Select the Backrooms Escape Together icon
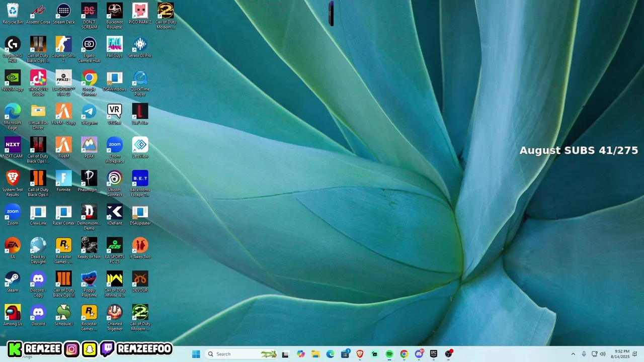The image size is (644, 362). (x=140, y=184)
